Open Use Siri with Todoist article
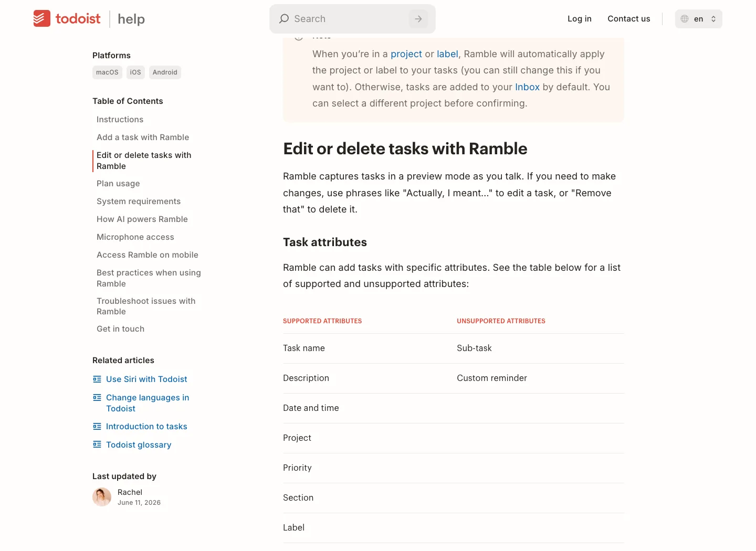756x551 pixels. pyautogui.click(x=146, y=379)
